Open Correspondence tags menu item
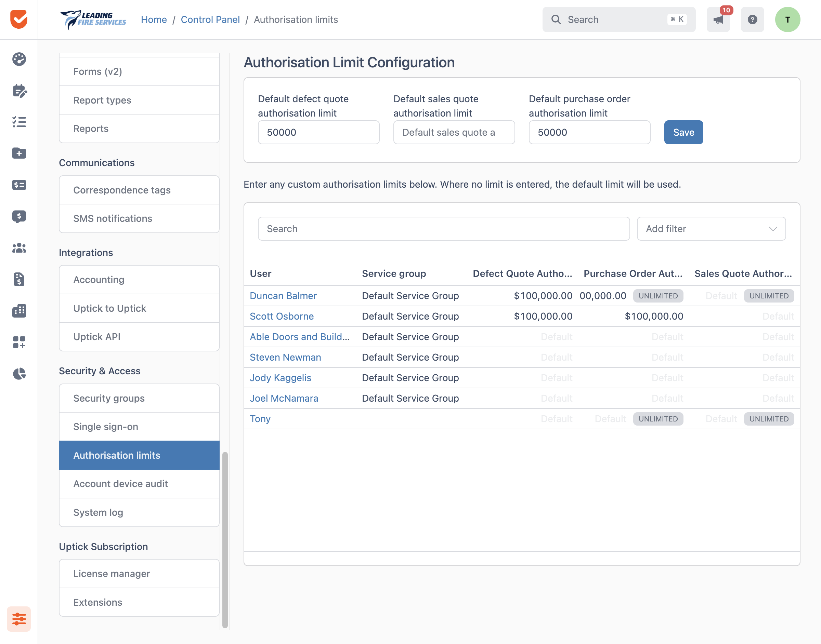 click(x=139, y=190)
